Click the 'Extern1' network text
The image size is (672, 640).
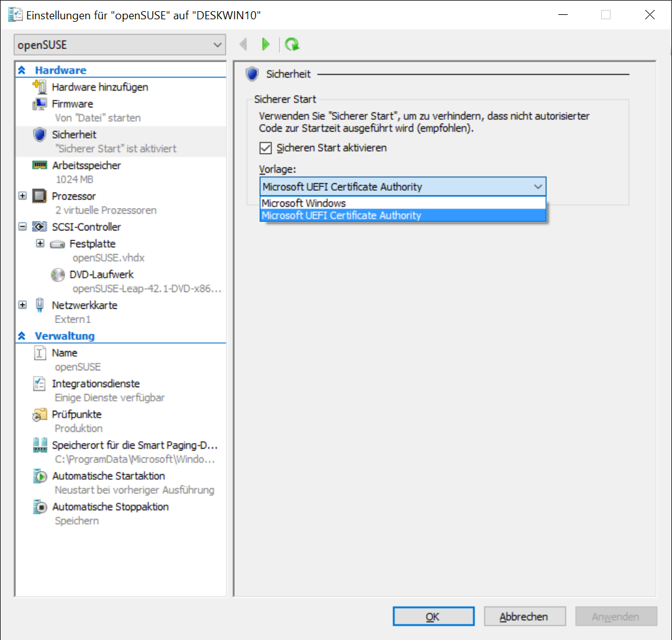(x=73, y=319)
